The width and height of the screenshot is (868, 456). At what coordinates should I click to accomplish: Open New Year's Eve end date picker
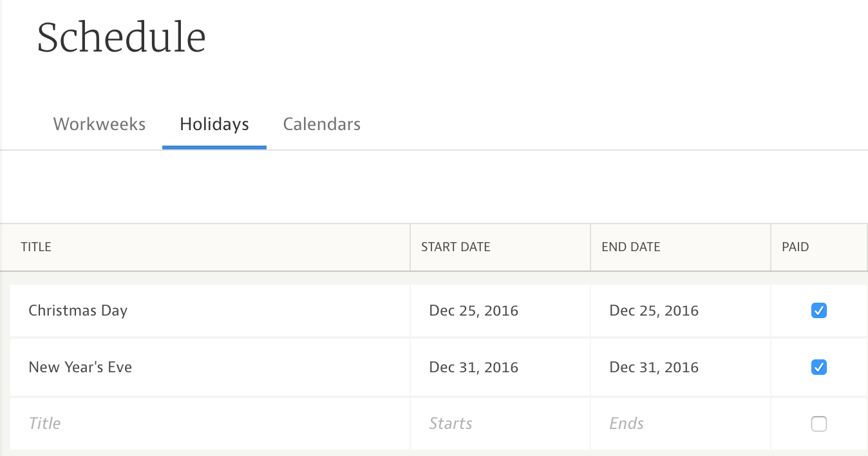tap(654, 368)
